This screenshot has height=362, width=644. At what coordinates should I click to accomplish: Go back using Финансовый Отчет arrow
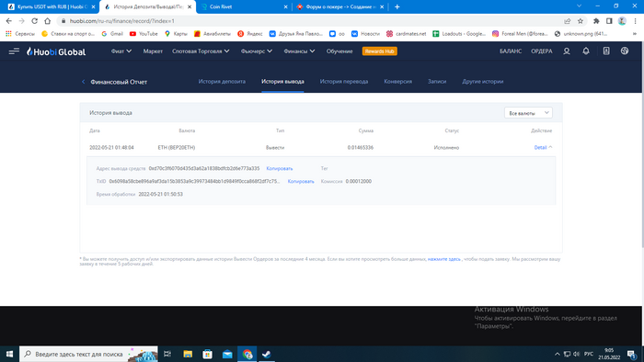(83, 82)
